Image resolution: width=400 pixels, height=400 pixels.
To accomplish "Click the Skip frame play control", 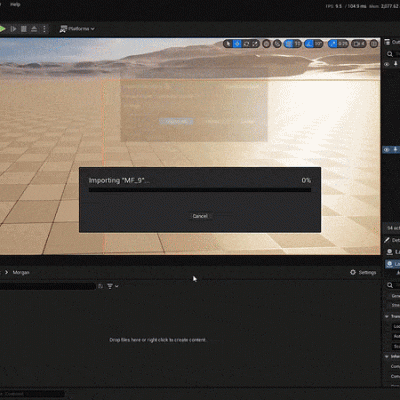I will (13, 29).
